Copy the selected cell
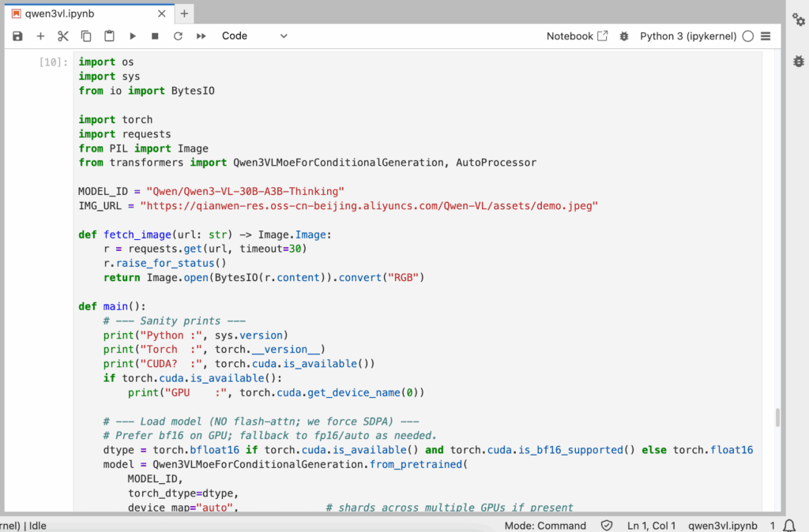This screenshot has width=809, height=532. tap(86, 36)
